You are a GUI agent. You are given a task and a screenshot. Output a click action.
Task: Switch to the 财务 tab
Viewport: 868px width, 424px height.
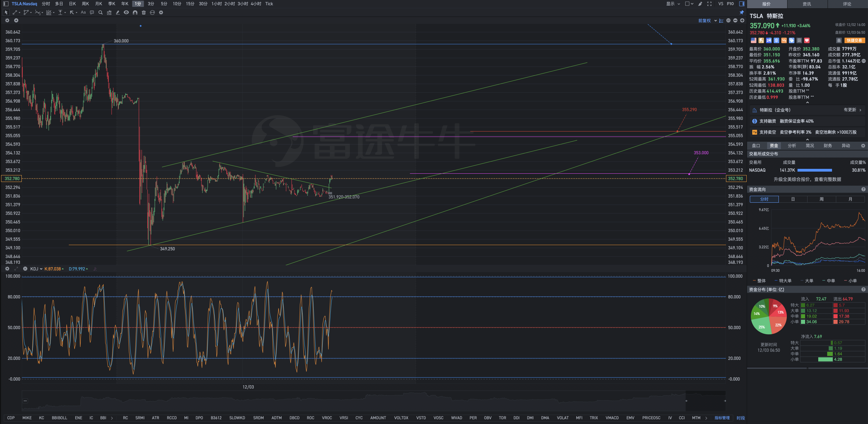[x=828, y=146]
